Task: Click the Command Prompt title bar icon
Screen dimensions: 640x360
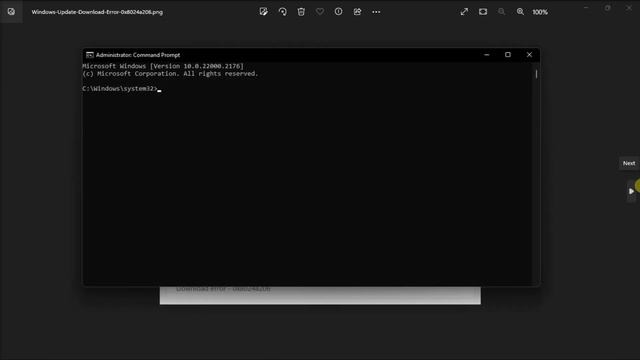Action: click(x=90, y=55)
